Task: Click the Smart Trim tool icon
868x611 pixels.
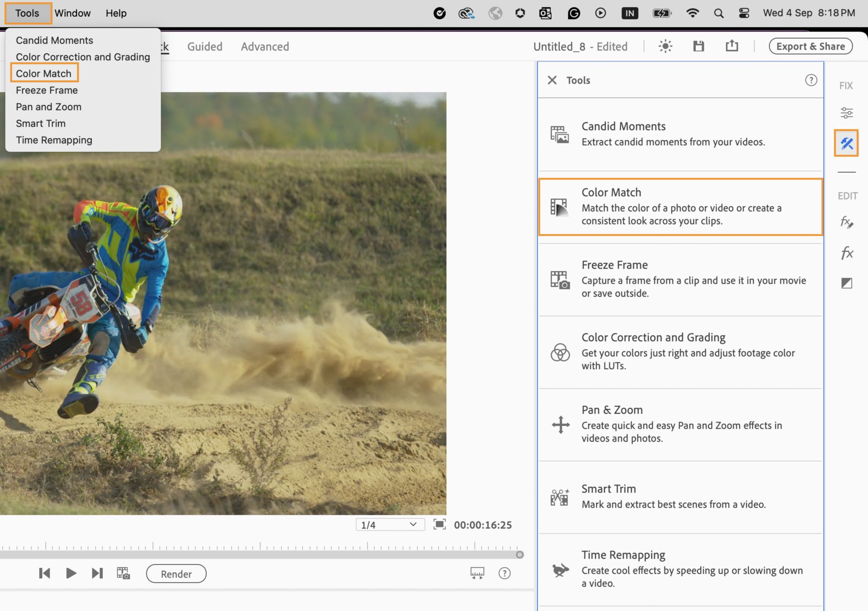Action: tap(560, 497)
